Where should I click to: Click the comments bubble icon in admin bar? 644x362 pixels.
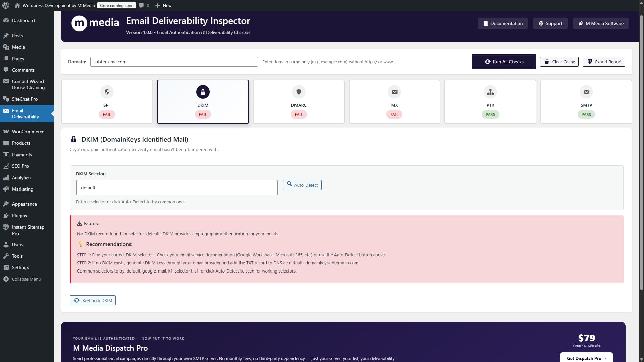[141, 5]
